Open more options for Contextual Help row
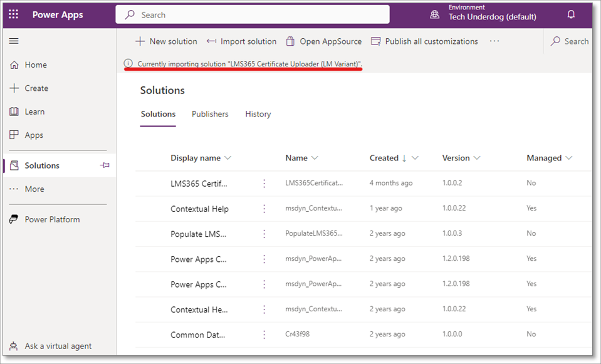This screenshot has height=364, width=601. click(x=264, y=209)
